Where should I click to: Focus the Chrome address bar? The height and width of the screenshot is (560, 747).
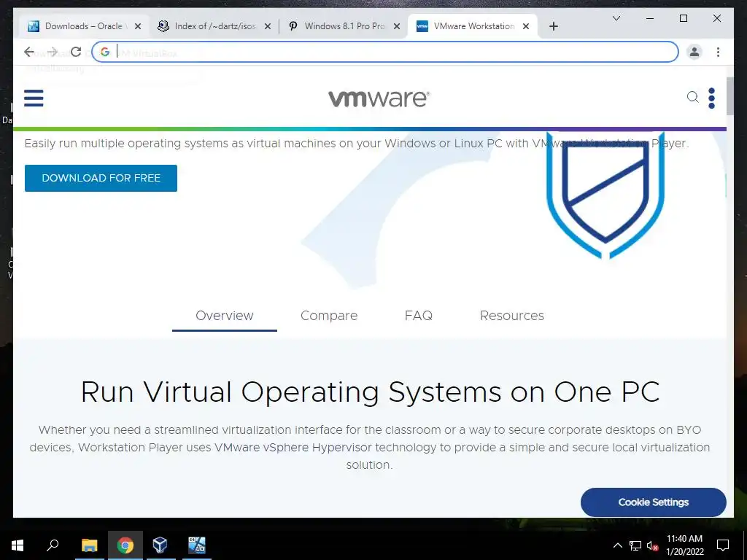point(385,52)
